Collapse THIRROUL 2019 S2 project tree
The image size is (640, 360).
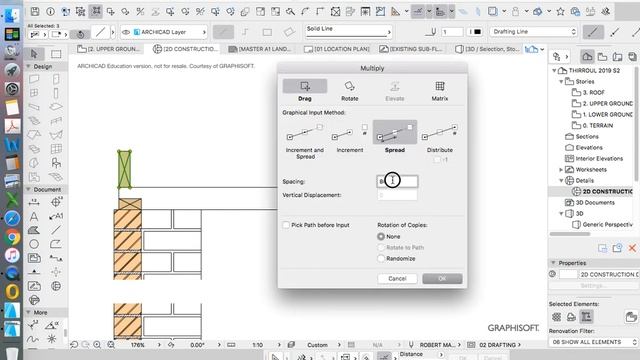coord(554,71)
